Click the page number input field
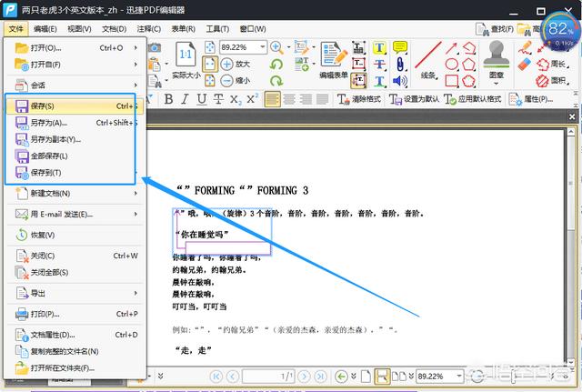The height and width of the screenshot is (392, 582). coord(268,377)
